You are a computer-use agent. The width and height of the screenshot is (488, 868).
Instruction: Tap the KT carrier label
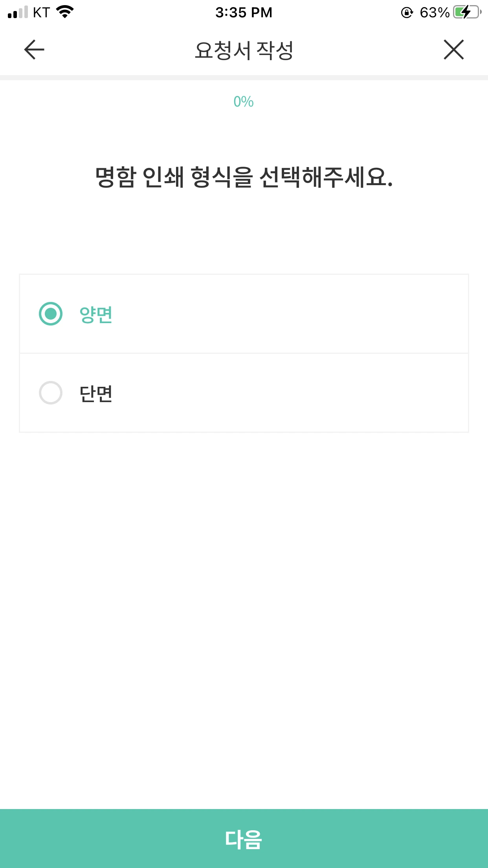[x=41, y=13]
